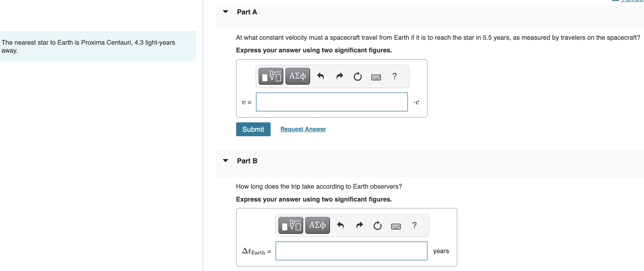Screen dimensions: 644x271
Task: Collapse the Part A section
Action: point(225,12)
